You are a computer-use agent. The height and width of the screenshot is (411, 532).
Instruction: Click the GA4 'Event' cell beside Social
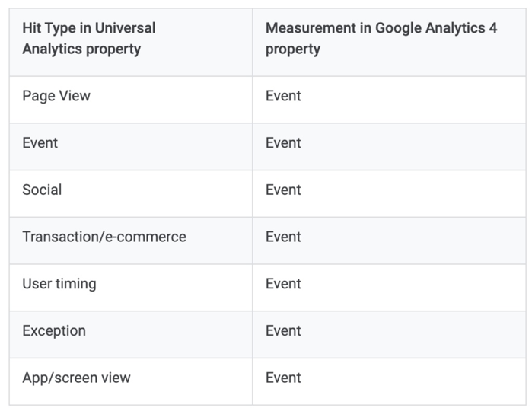pyautogui.click(x=283, y=190)
